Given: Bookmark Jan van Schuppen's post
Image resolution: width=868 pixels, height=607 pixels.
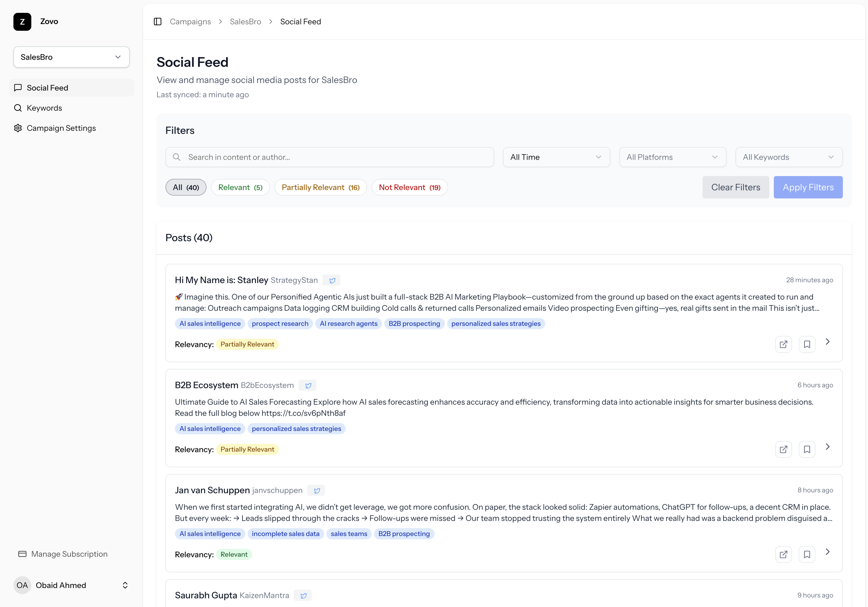Looking at the screenshot, I should (807, 554).
